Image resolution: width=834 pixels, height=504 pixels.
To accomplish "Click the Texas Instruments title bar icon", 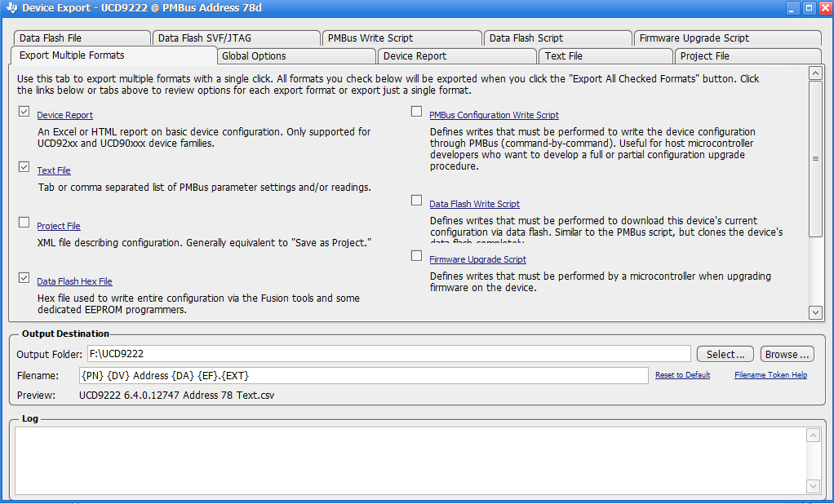I will [x=11, y=8].
